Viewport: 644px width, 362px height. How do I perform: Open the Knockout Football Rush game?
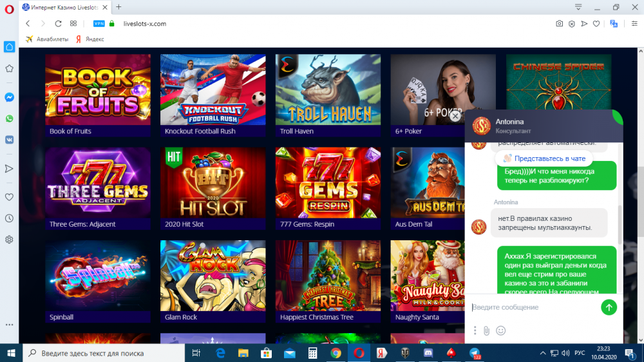click(213, 95)
